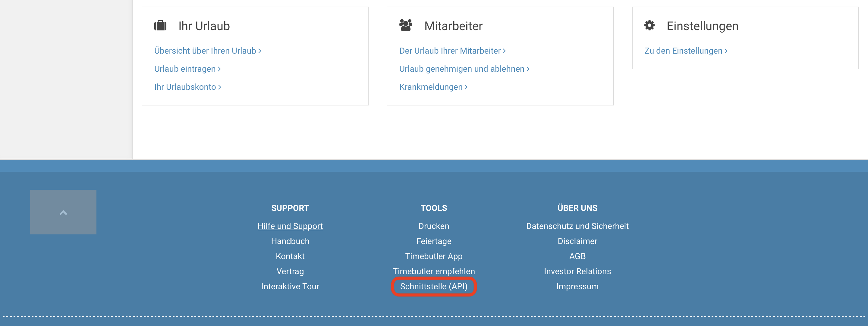Click the ÜBER UNS footer heading
Viewport: 868px width, 326px height.
[577, 208]
